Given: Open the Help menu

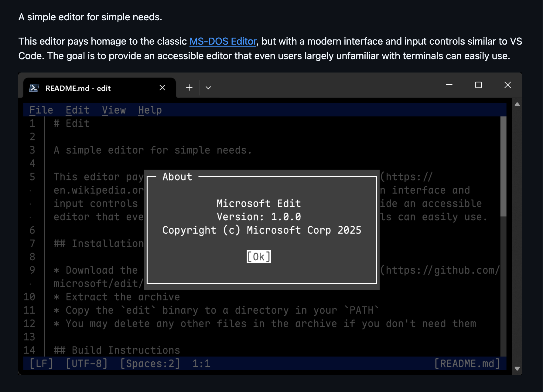Looking at the screenshot, I should [x=150, y=110].
